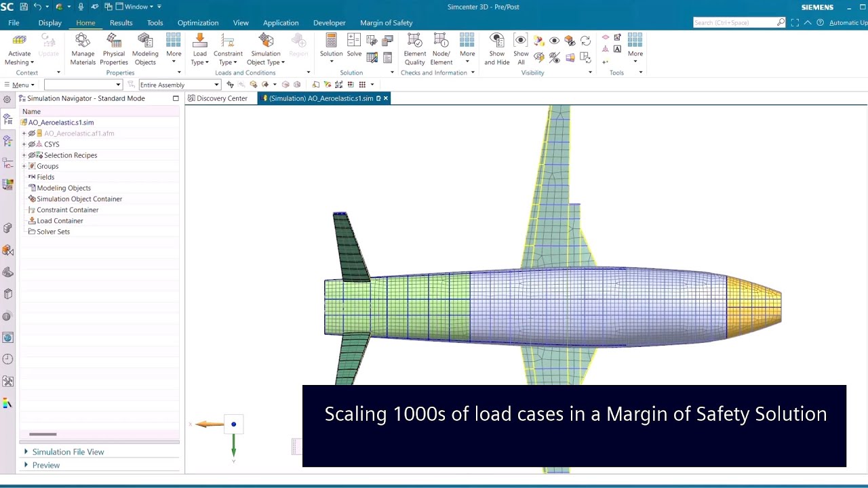Viewport: 868px width, 488px height.
Task: Maximize the Simulation Navigator panel
Action: point(176,98)
